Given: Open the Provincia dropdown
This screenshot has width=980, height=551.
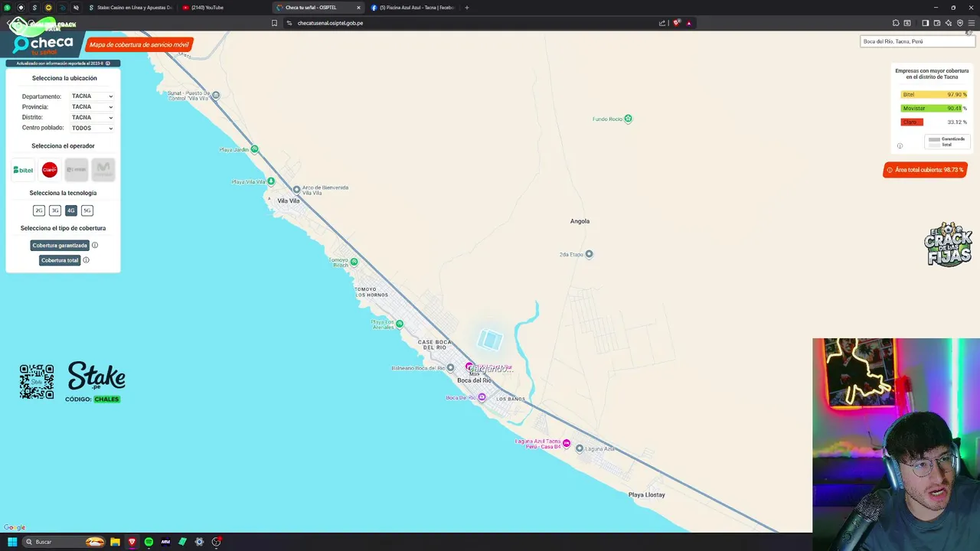Looking at the screenshot, I should coord(92,107).
